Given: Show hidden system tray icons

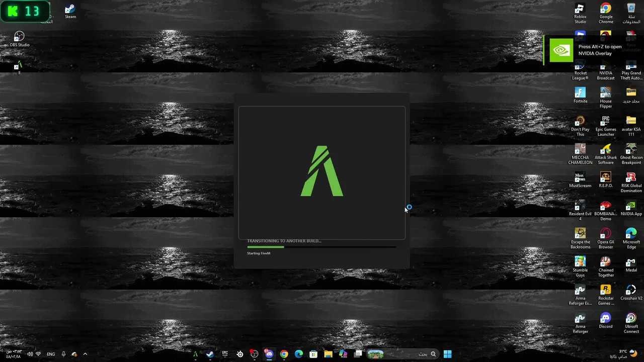Looking at the screenshot, I should click(85, 354).
